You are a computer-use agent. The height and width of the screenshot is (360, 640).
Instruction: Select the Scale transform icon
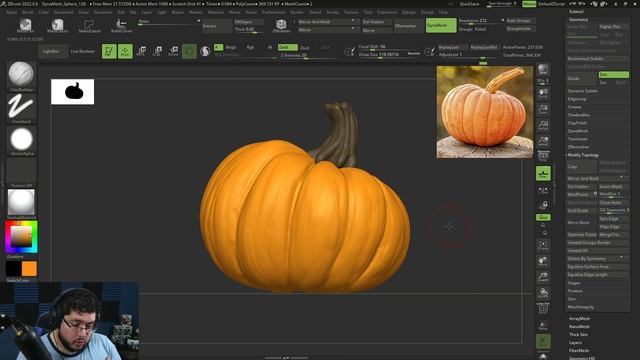point(157,51)
